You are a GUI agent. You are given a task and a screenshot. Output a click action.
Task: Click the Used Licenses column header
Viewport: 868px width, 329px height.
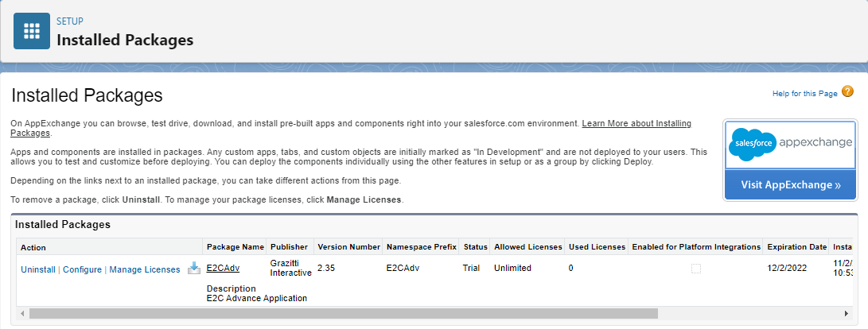point(597,246)
